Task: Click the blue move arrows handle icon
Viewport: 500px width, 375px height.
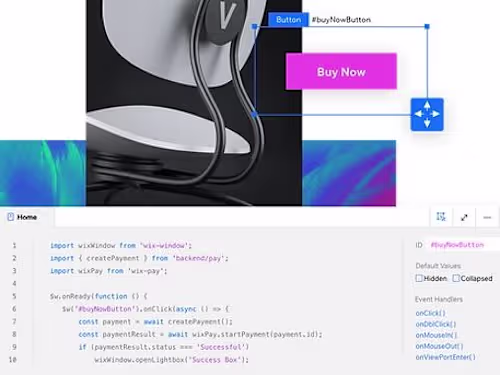Action: (427, 114)
